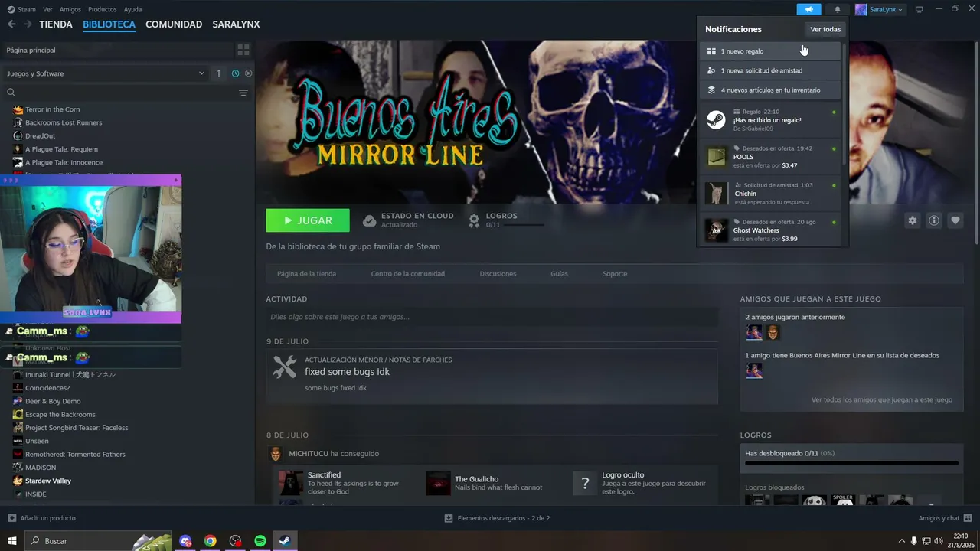This screenshot has height=551, width=980.
Task: Click the hidden achievement question mark icon
Action: click(586, 483)
